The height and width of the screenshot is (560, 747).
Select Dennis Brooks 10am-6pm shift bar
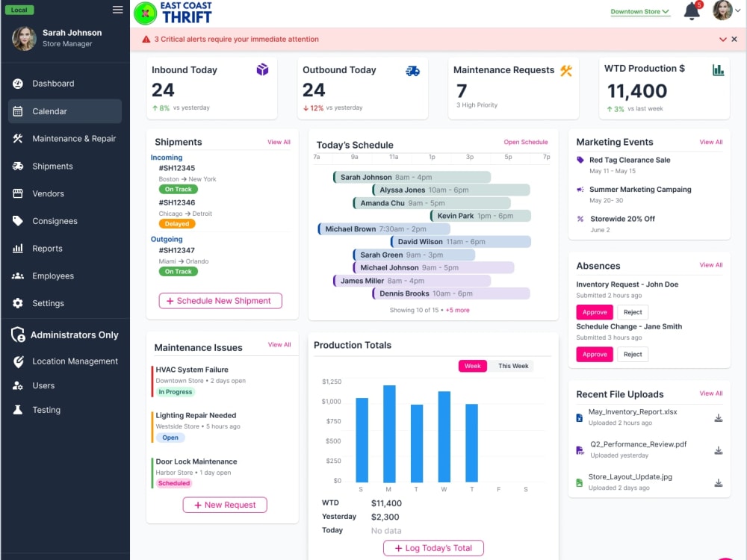pyautogui.click(x=450, y=293)
